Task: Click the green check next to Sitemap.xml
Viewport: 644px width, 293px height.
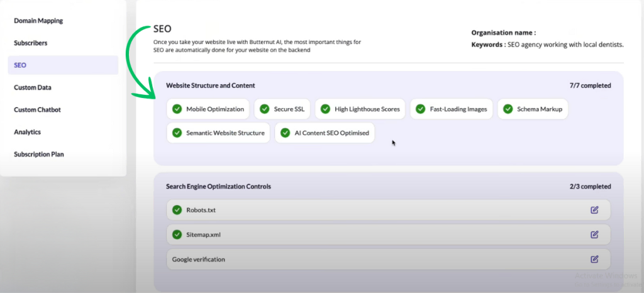Action: [177, 235]
